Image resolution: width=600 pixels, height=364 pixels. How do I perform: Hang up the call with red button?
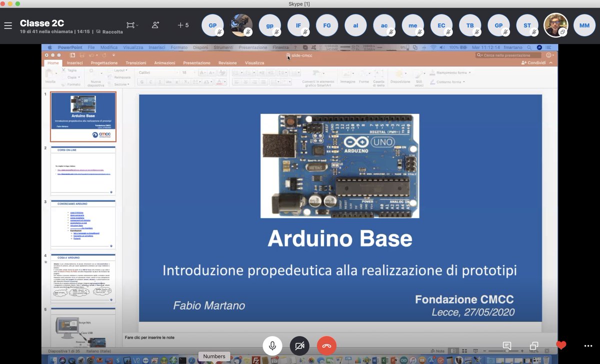click(326, 345)
